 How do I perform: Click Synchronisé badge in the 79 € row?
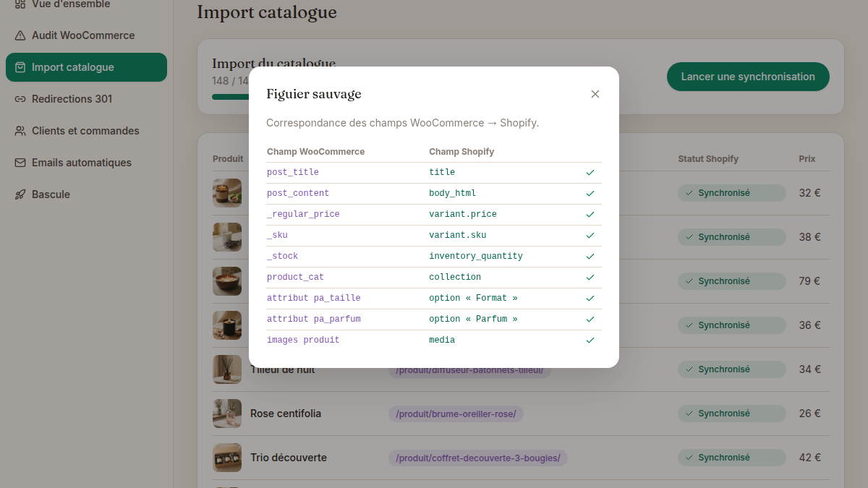click(x=731, y=281)
